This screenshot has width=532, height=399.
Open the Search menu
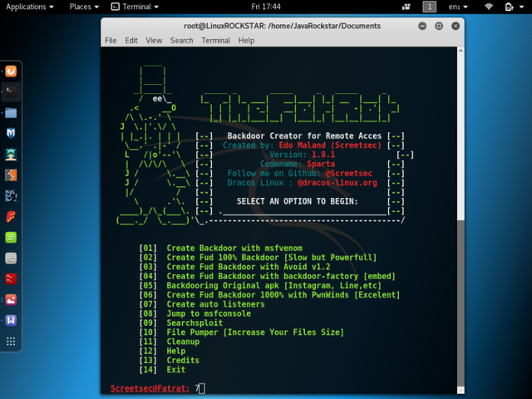[181, 41]
